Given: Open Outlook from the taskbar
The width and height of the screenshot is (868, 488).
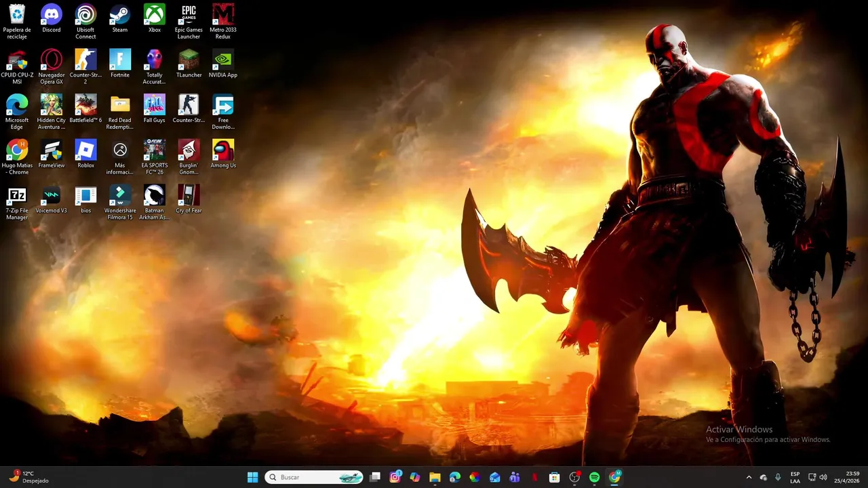Looking at the screenshot, I should pos(494,477).
